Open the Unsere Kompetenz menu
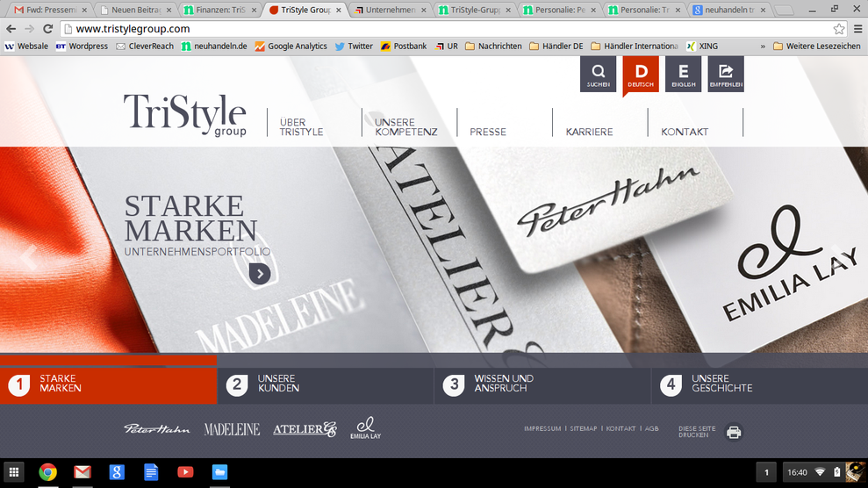 tap(405, 126)
